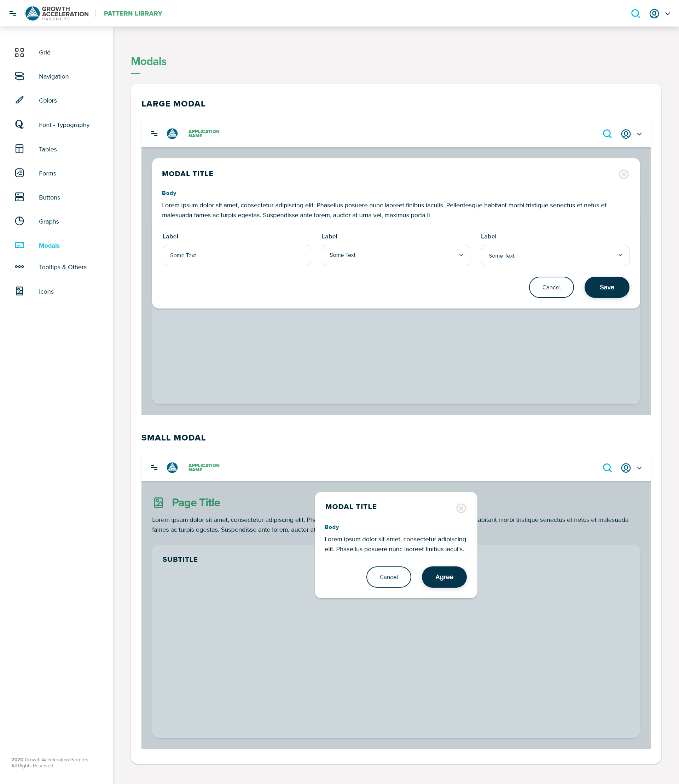Close the small modal with X icon
The image size is (679, 784).
pos(461,508)
